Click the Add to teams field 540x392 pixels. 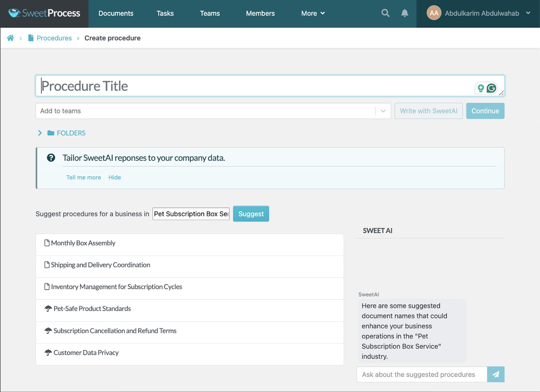click(213, 111)
